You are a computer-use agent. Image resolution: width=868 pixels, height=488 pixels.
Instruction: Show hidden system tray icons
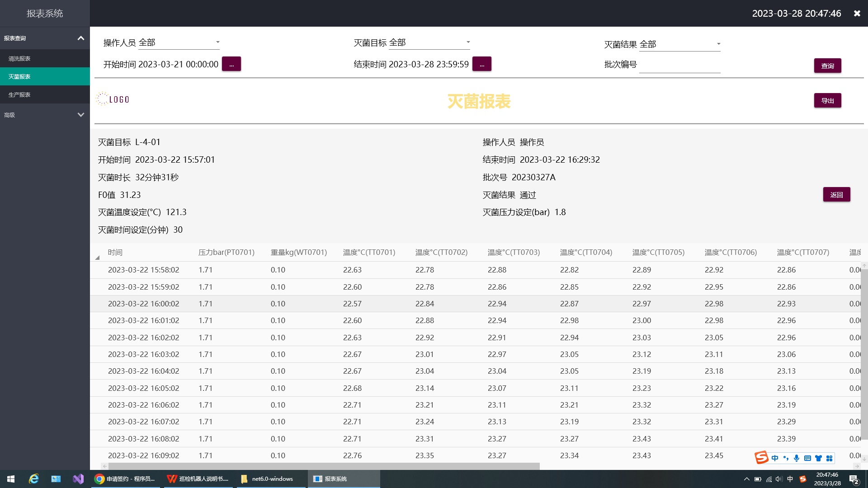click(x=746, y=479)
